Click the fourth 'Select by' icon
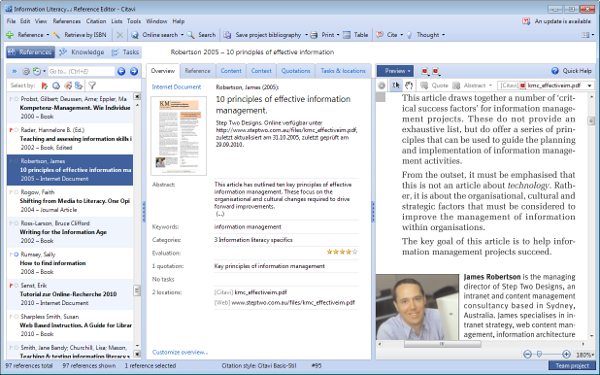The width and height of the screenshot is (600, 375). [79, 85]
